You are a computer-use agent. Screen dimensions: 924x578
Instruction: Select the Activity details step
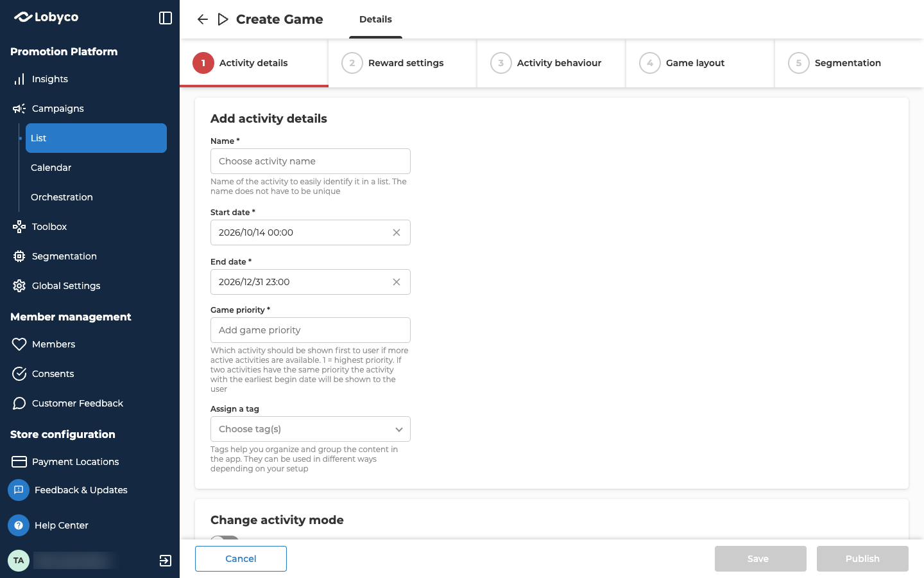pyautogui.click(x=253, y=63)
